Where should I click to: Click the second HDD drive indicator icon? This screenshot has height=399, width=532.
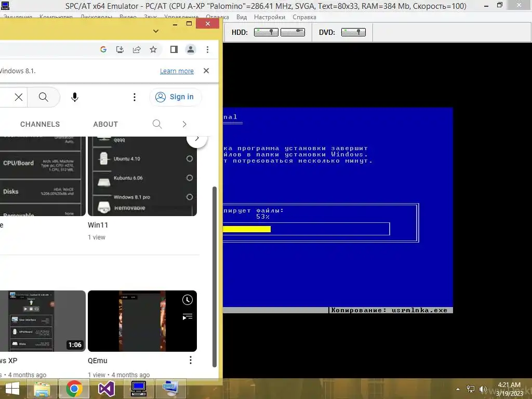coord(292,32)
